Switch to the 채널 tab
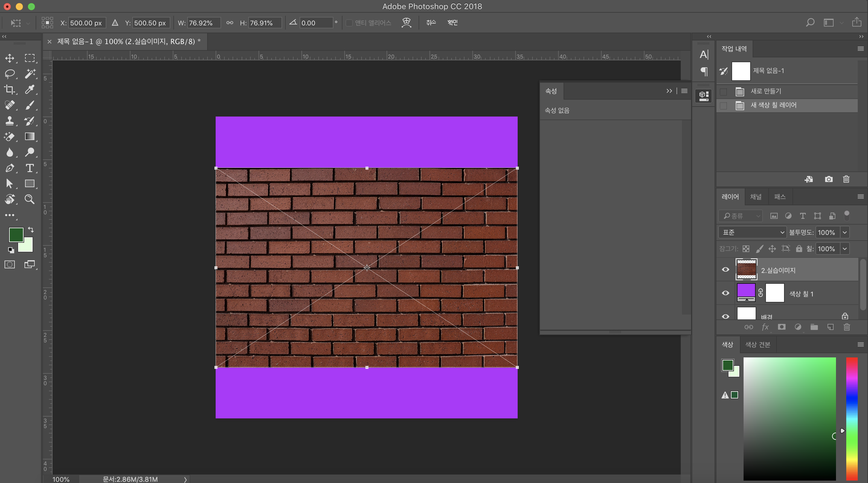Viewport: 868px width, 483px height. pyautogui.click(x=756, y=197)
